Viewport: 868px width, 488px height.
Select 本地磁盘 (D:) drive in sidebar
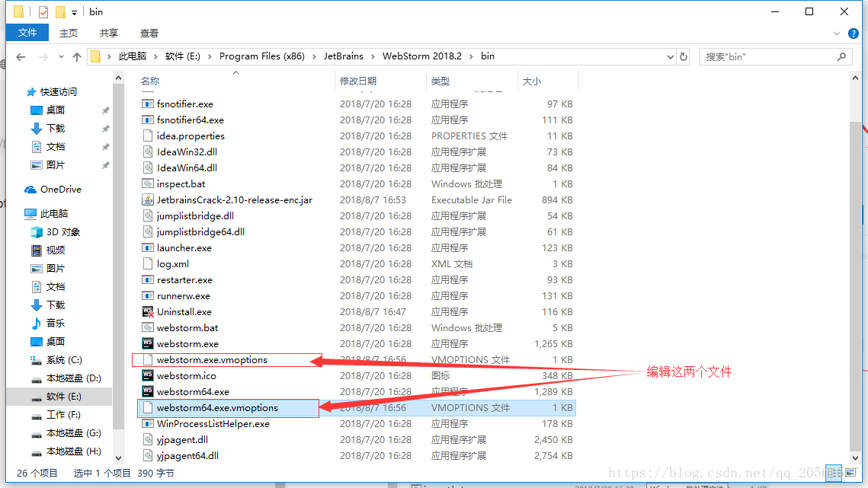pyautogui.click(x=74, y=378)
